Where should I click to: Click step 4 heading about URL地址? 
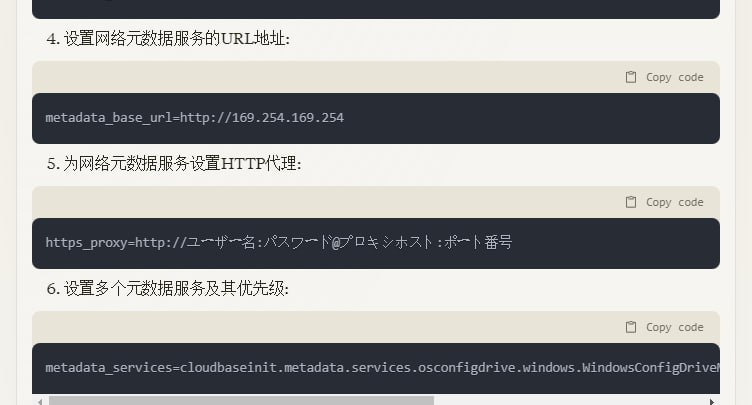[x=168, y=38]
